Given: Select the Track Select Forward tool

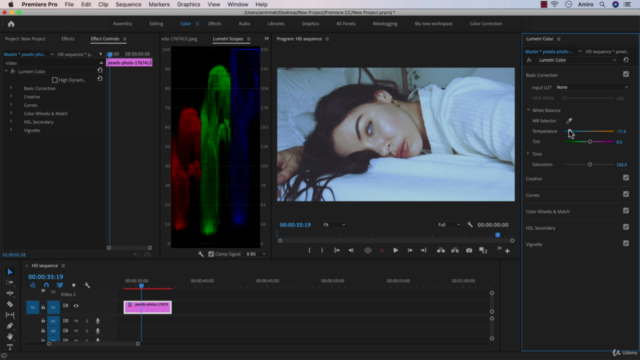Looking at the screenshot, I should click(10, 282).
